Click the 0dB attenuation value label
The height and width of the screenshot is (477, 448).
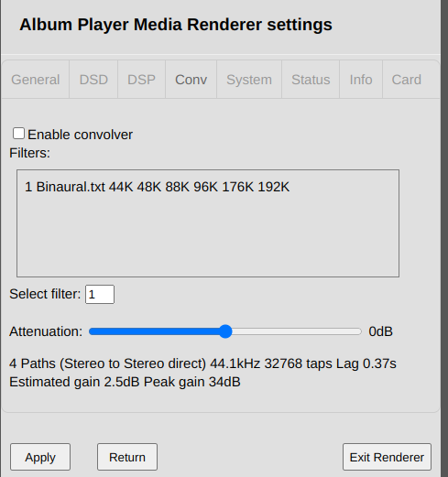(380, 331)
